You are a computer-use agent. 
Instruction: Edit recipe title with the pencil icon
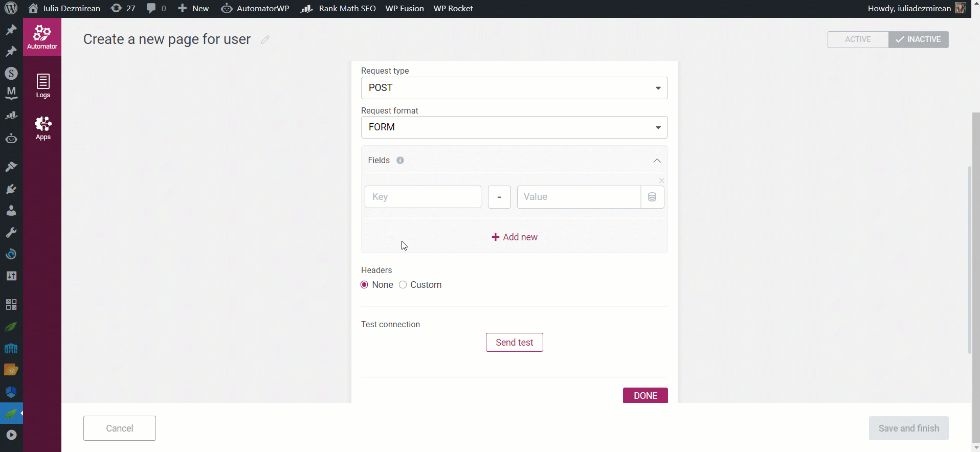pyautogui.click(x=265, y=39)
